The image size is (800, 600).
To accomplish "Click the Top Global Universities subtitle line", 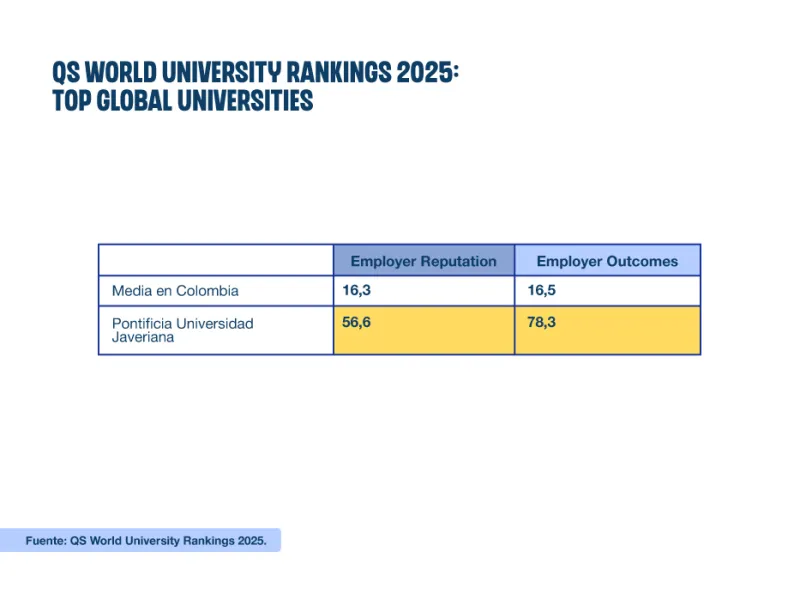I will pos(182,100).
